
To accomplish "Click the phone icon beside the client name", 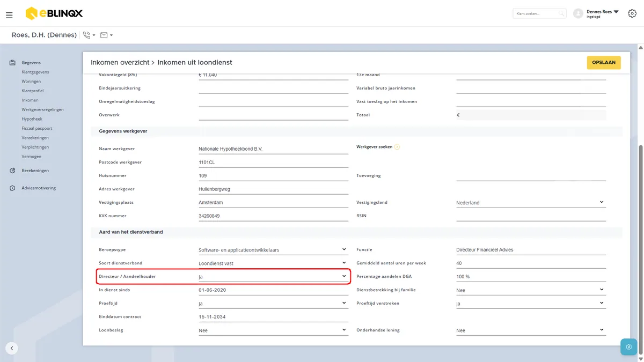I will 87,35.
